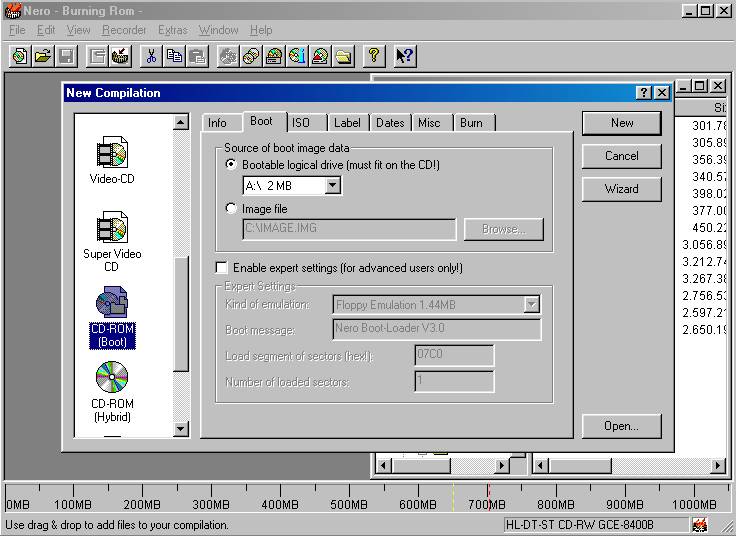Open the Edit menu
Viewport: 736px width, 536px height.
click(x=46, y=30)
